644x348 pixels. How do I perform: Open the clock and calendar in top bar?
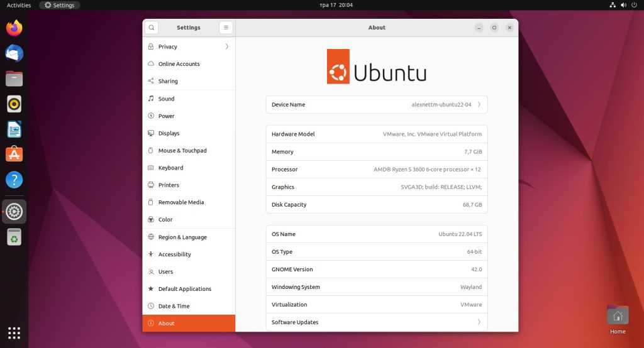click(x=336, y=5)
